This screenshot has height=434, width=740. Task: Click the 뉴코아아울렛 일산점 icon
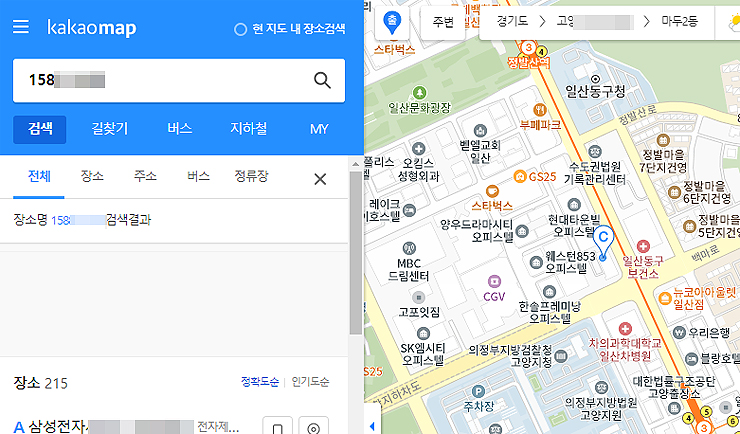[x=664, y=298]
